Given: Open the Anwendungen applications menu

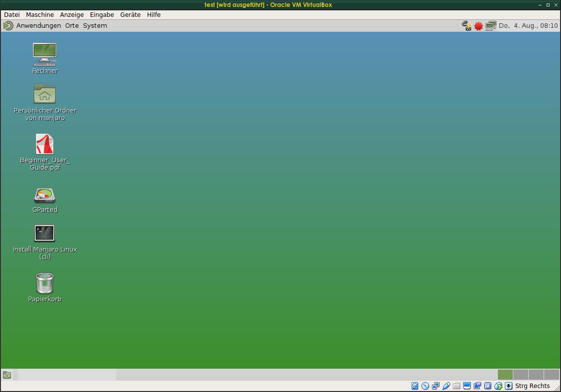Looking at the screenshot, I should pos(38,26).
